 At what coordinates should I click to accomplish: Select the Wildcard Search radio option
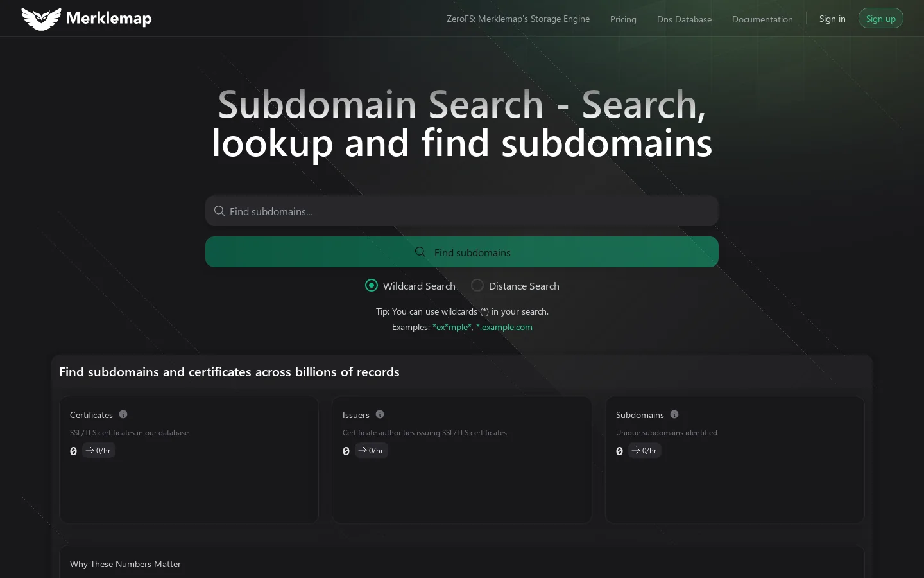coord(372,285)
